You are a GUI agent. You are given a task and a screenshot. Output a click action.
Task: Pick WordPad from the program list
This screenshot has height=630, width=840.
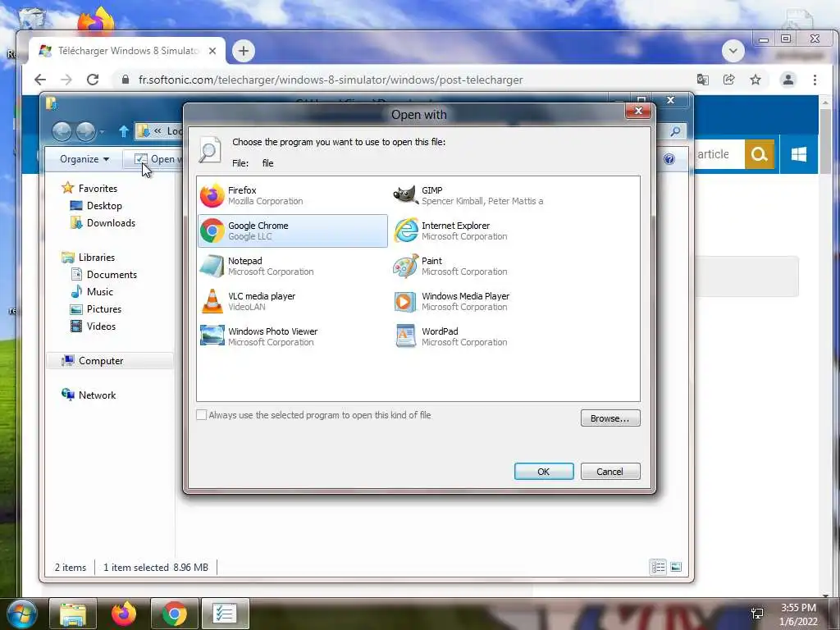486,337
